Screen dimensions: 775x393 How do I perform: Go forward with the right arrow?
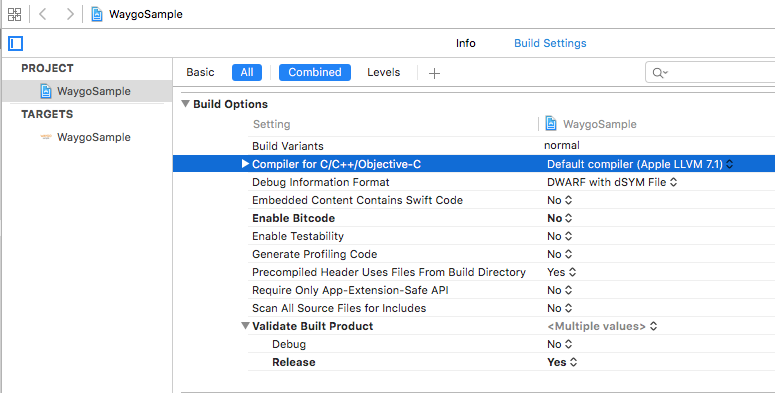pos(70,14)
